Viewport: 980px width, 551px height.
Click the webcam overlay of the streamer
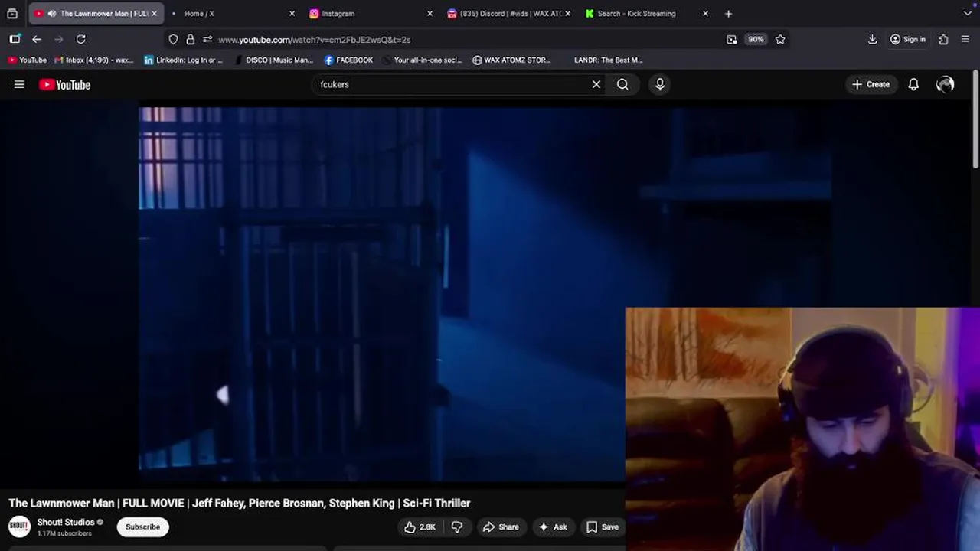click(x=802, y=429)
